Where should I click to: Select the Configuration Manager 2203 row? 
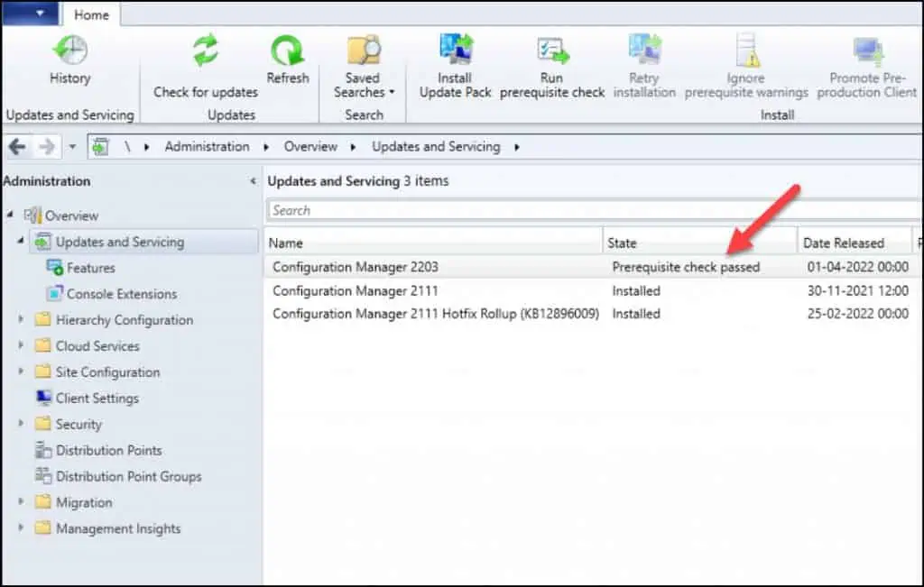click(594, 267)
